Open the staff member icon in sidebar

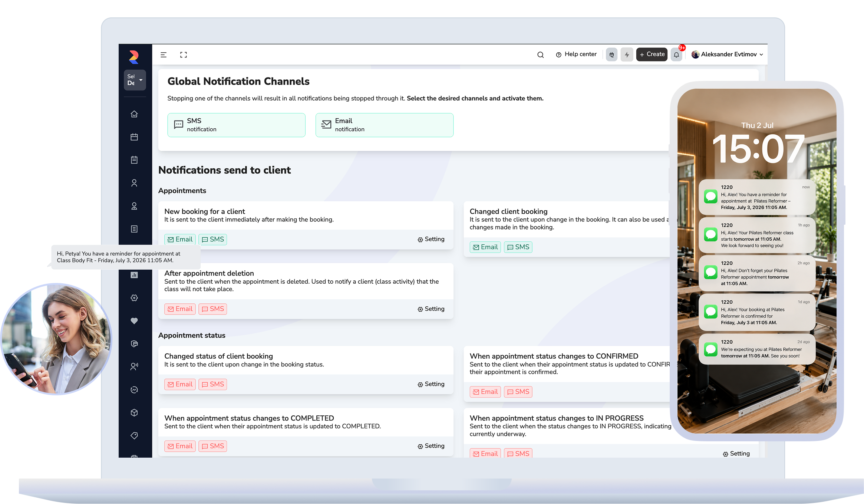pyautogui.click(x=134, y=206)
